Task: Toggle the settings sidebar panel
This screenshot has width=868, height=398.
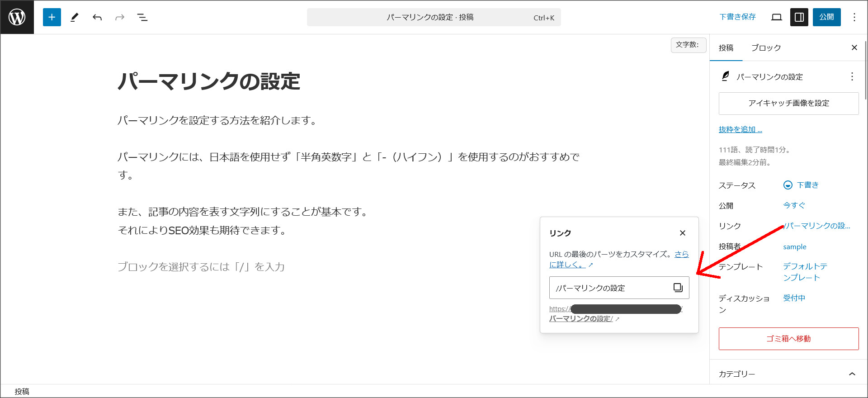Action: pos(799,17)
